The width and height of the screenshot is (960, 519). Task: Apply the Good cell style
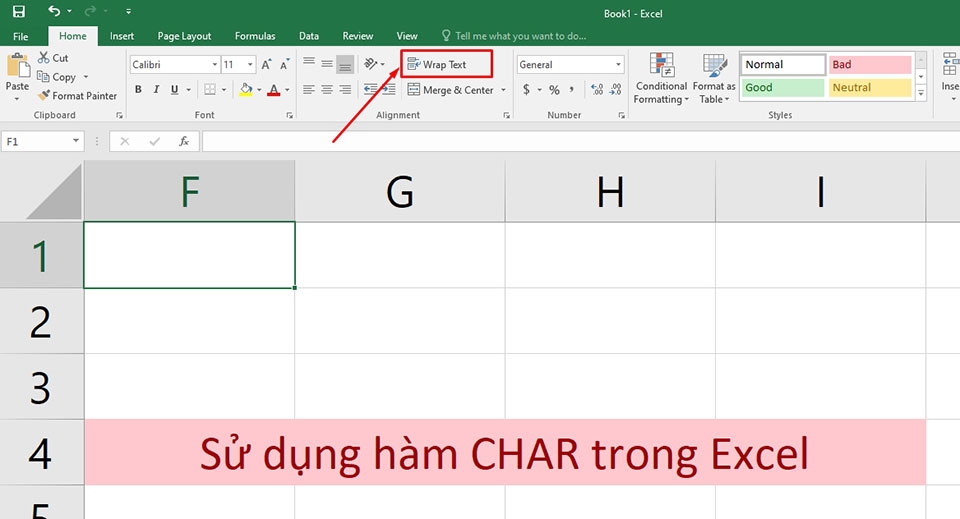point(783,88)
